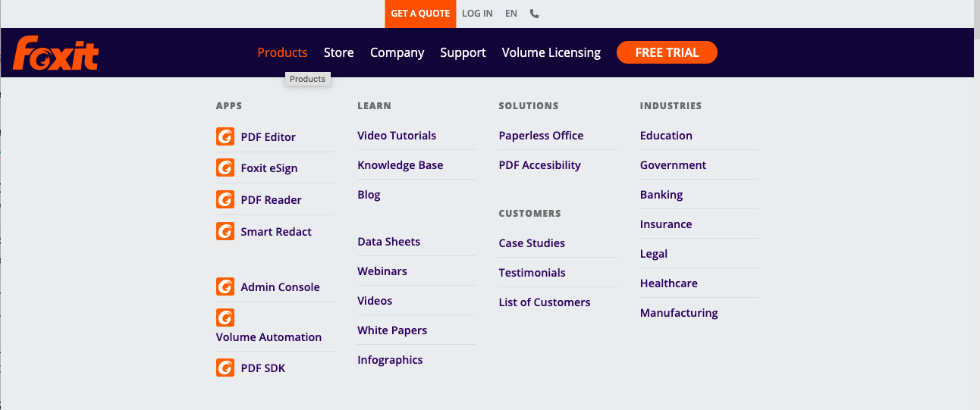Click the Smart Redact icon
This screenshot has height=410, width=980.
(225, 231)
